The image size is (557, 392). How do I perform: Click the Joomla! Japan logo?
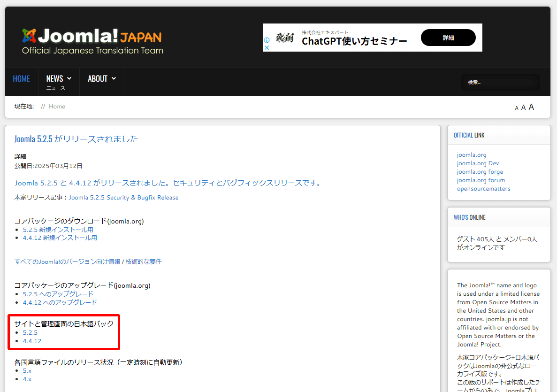click(x=92, y=41)
